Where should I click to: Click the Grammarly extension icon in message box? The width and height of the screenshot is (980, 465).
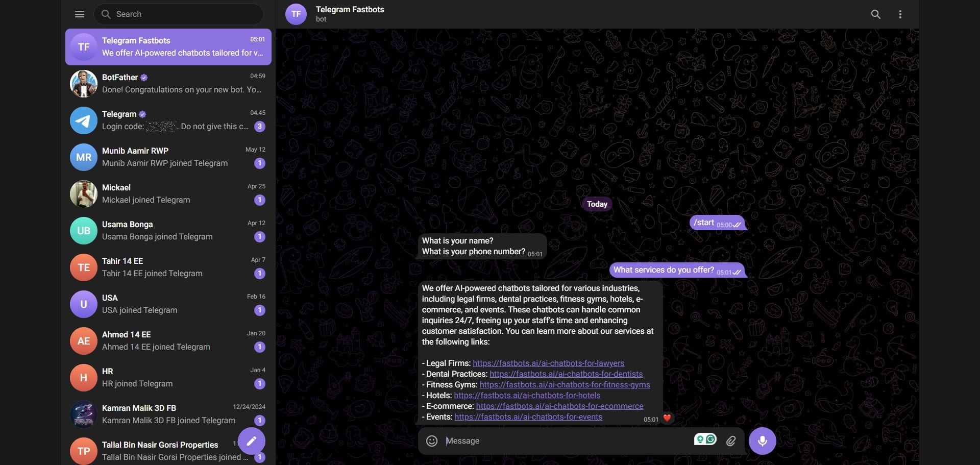pos(705,439)
